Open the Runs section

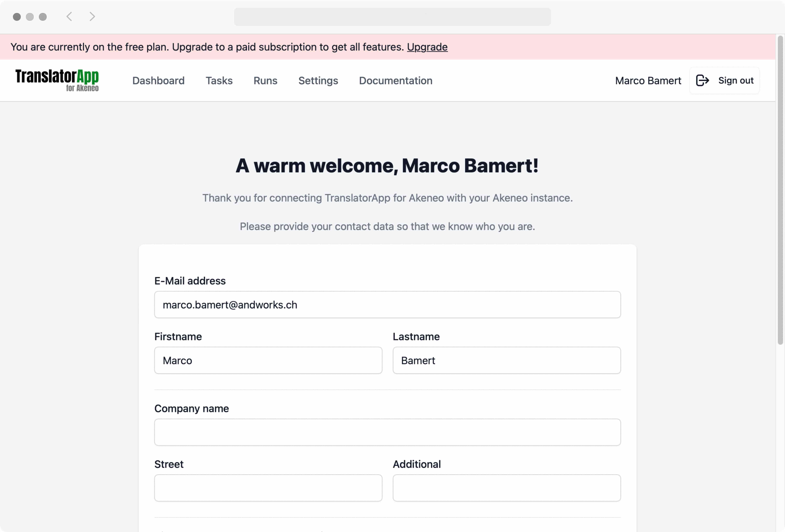pyautogui.click(x=265, y=80)
